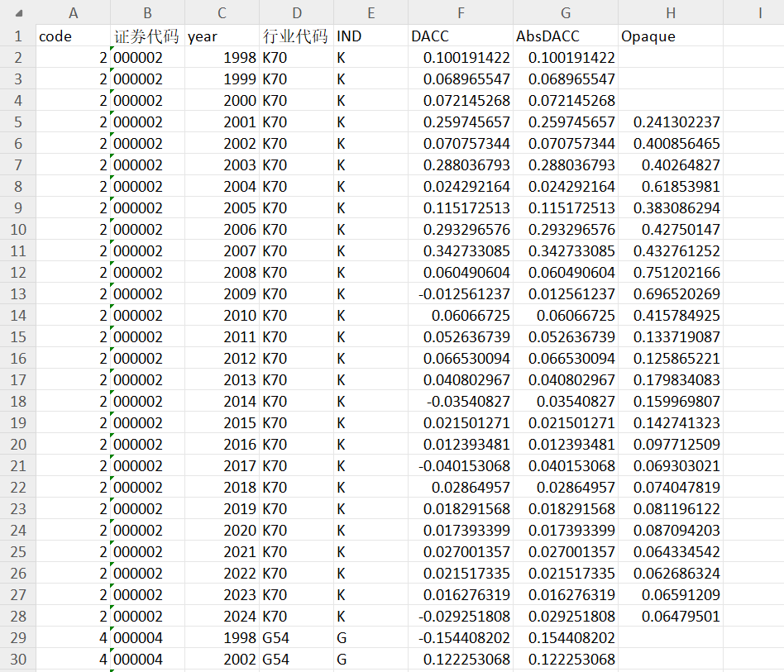Select Opaque value 0.06479501
This screenshot has width=784, height=672.
click(671, 616)
